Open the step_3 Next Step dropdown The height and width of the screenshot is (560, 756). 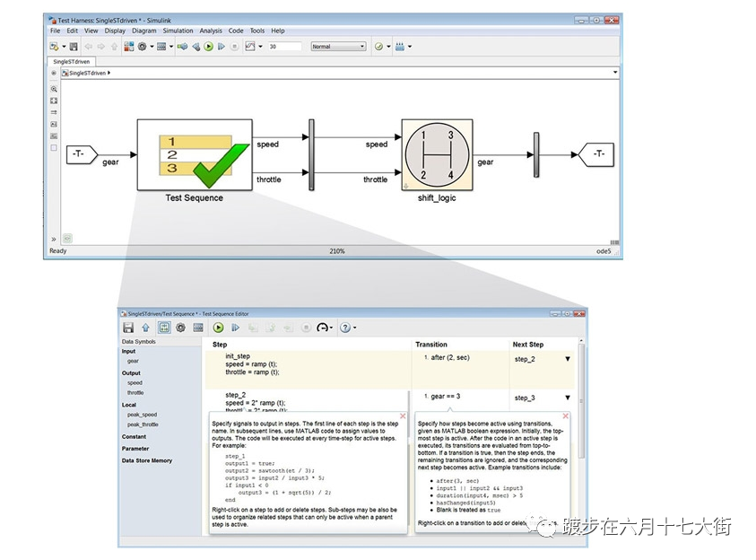pyautogui.click(x=568, y=398)
